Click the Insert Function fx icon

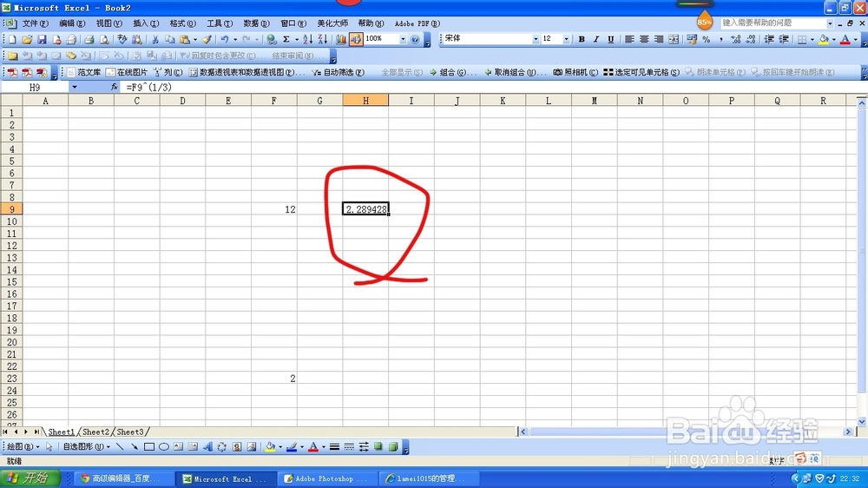coord(114,87)
